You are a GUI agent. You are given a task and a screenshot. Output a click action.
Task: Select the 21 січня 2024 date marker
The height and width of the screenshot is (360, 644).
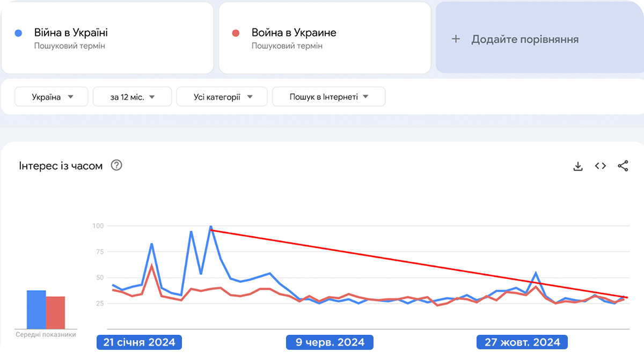[139, 342]
